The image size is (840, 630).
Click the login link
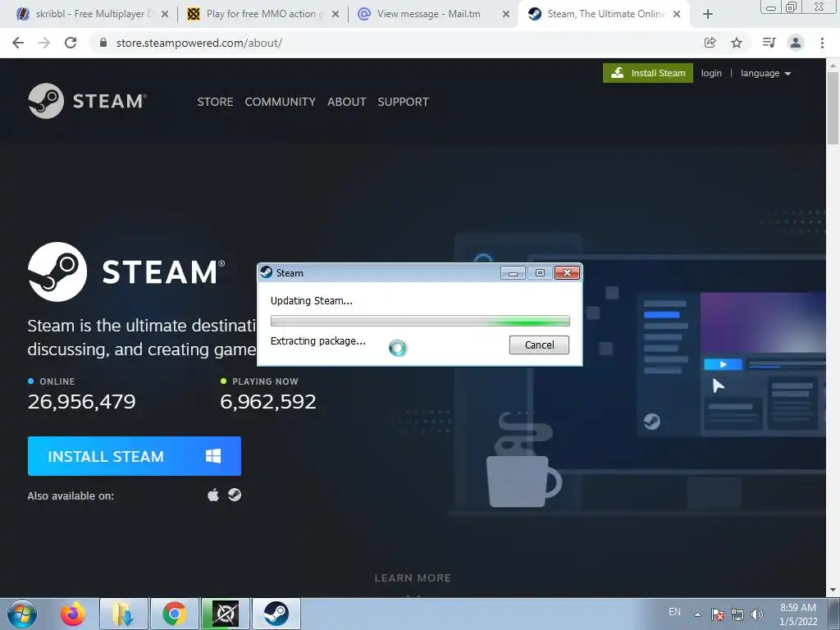[x=711, y=73]
